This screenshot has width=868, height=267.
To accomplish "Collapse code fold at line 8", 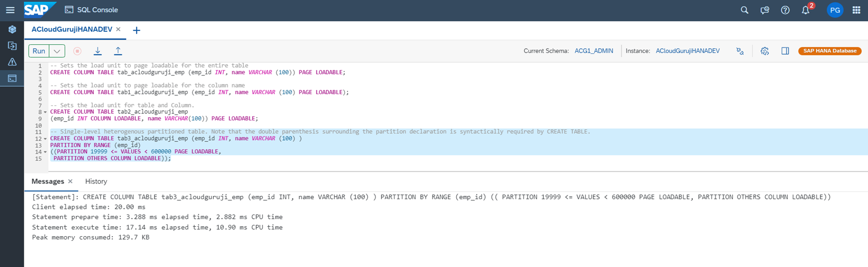I will [45, 112].
